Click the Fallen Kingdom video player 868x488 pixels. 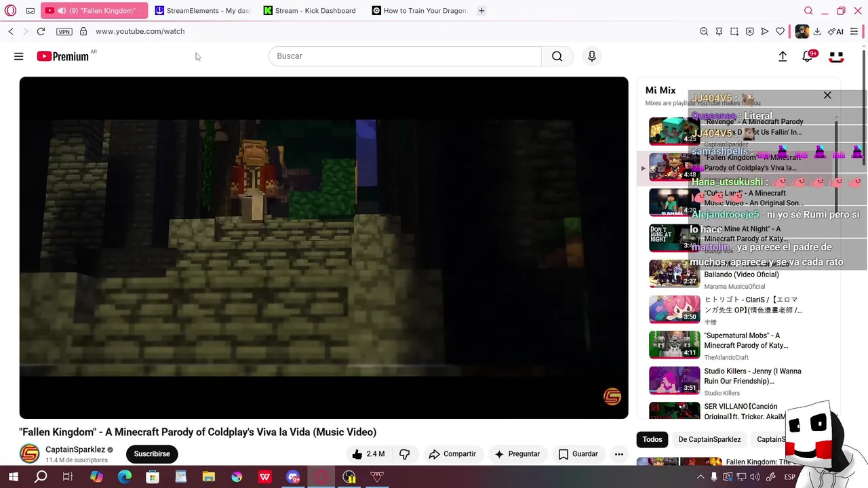[323, 247]
